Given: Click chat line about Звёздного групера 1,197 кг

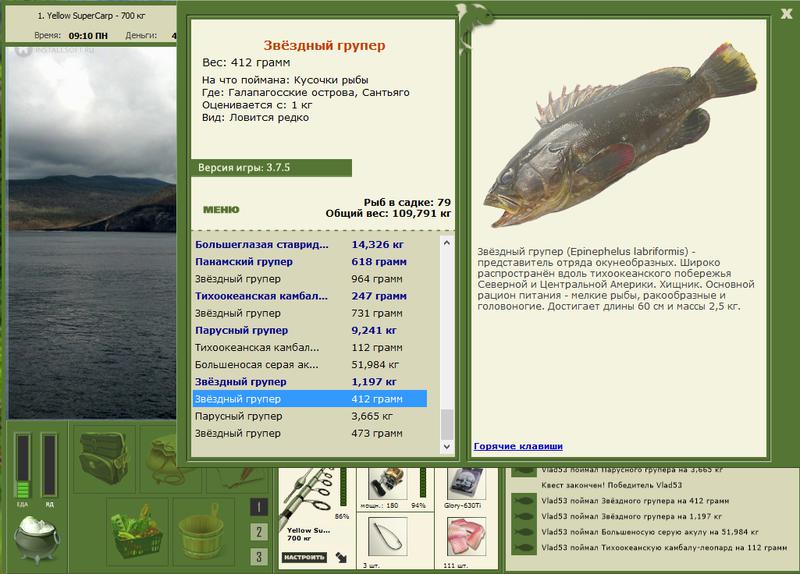Looking at the screenshot, I should [x=631, y=516].
